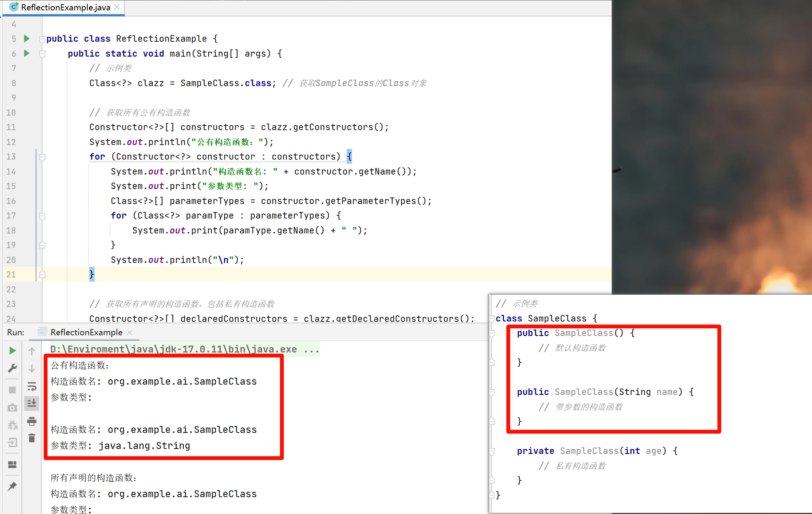Screen dimensions: 812x514
Task: Click console line '公有构造函数:'
Action: click(80, 365)
